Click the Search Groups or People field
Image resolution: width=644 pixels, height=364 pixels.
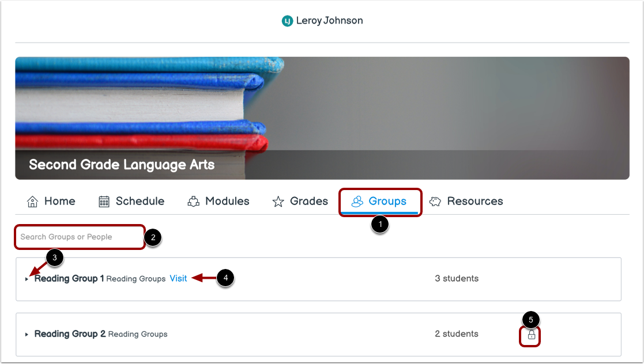point(80,237)
